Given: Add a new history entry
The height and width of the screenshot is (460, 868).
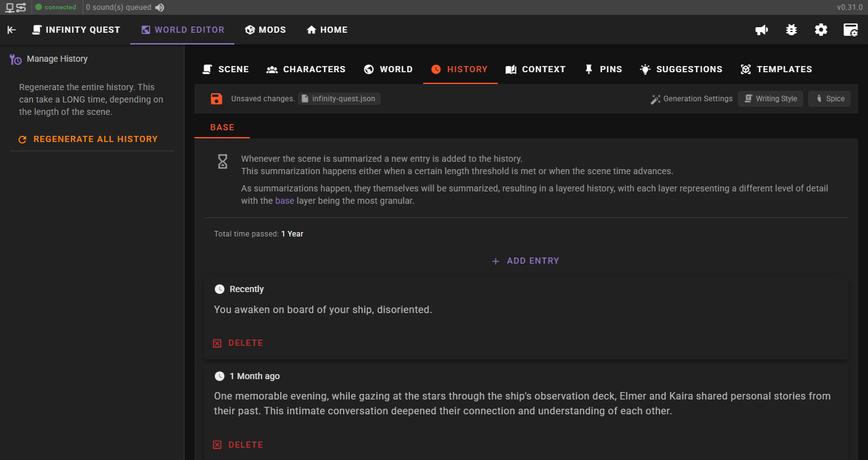Looking at the screenshot, I should pos(526,261).
